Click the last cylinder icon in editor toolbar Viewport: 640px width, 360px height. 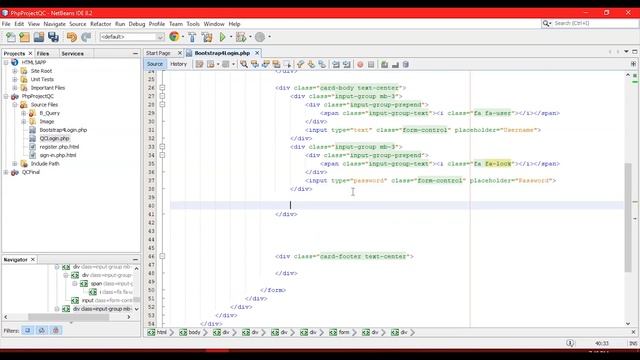click(x=406, y=64)
